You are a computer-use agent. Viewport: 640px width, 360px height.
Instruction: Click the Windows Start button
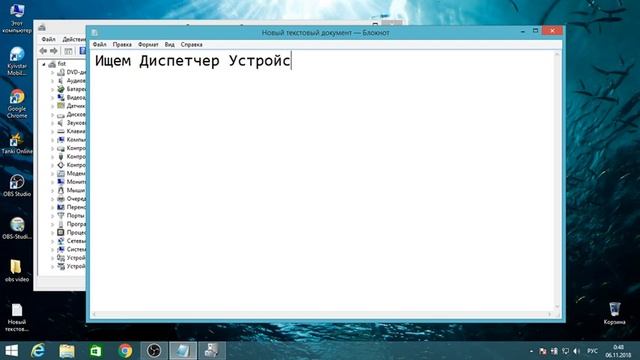(11, 351)
